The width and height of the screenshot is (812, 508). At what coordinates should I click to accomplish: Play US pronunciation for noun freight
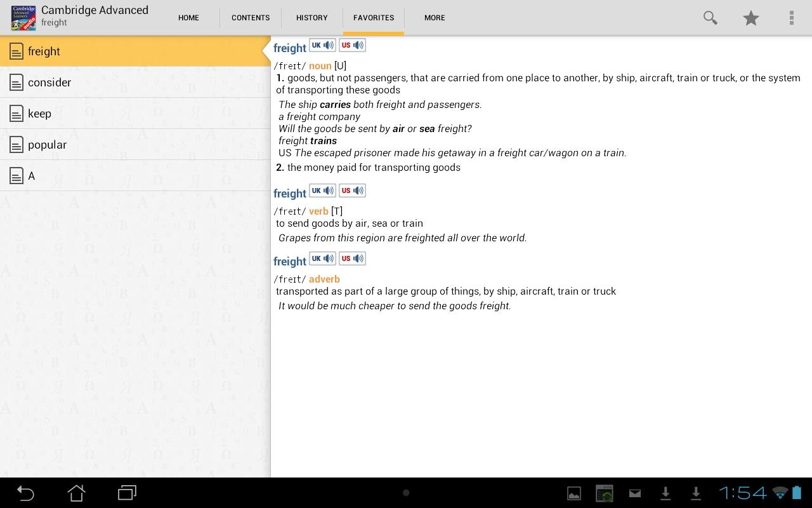(352, 45)
